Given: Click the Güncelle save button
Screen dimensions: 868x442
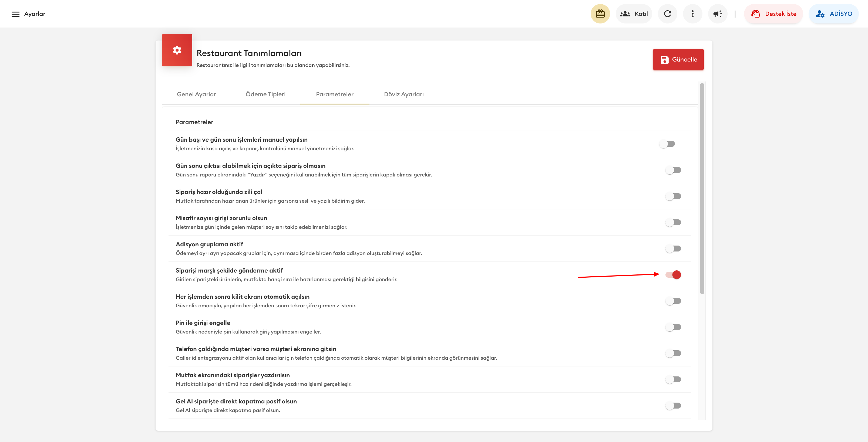Looking at the screenshot, I should (678, 60).
